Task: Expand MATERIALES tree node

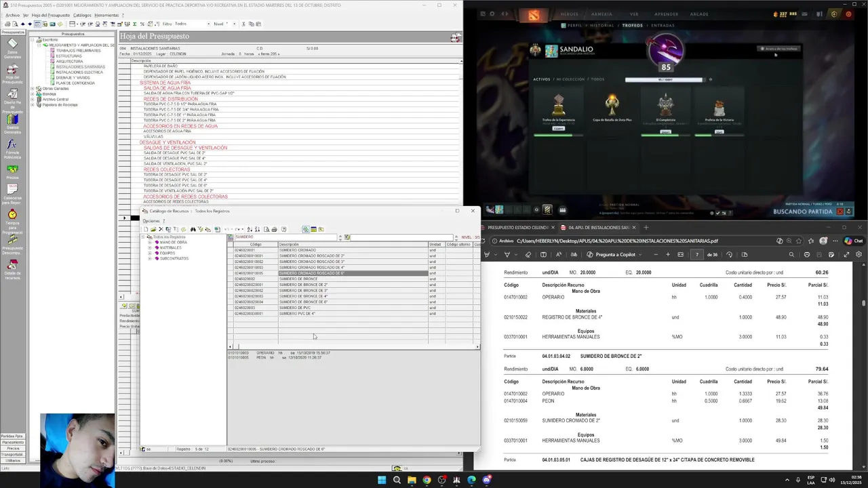Action: (x=150, y=247)
